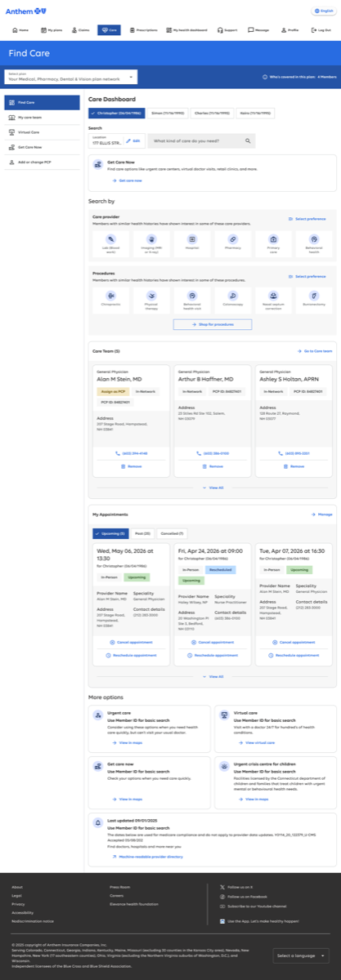
Task: Go to Claims in top navigation
Action: pyautogui.click(x=80, y=29)
